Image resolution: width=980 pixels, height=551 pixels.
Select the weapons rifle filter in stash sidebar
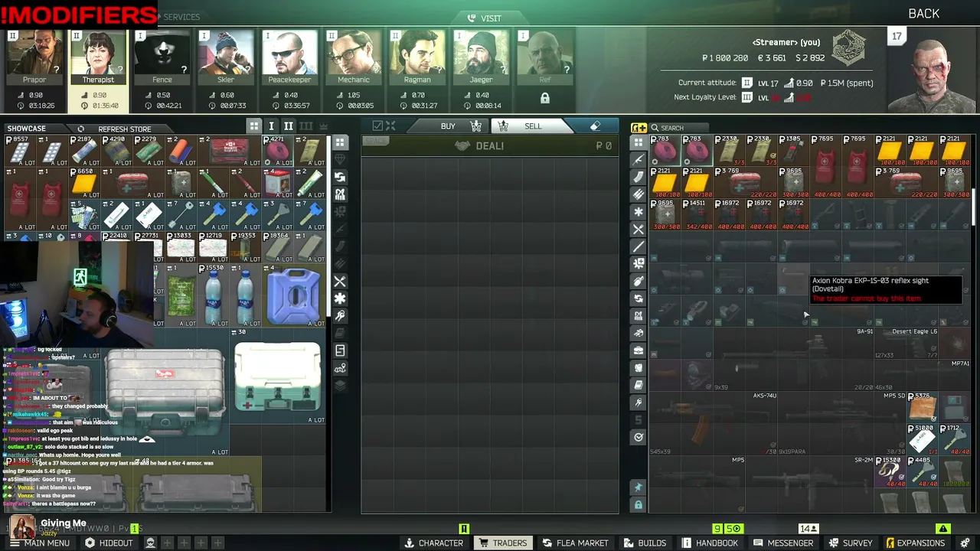pyautogui.click(x=639, y=160)
